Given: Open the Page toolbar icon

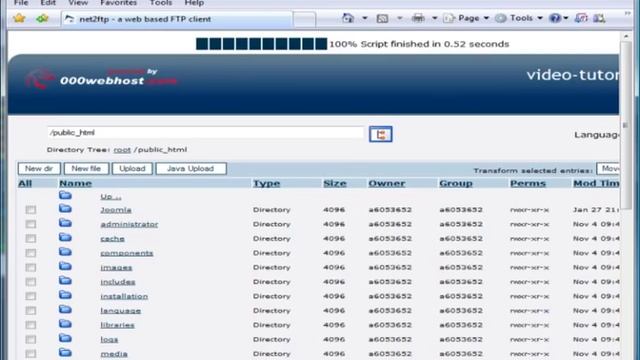Looking at the screenshot, I should pos(449,18).
